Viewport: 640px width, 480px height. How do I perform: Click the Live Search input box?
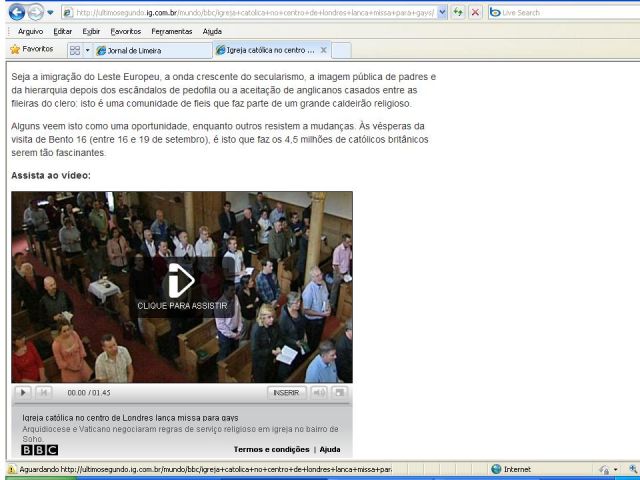570,13
